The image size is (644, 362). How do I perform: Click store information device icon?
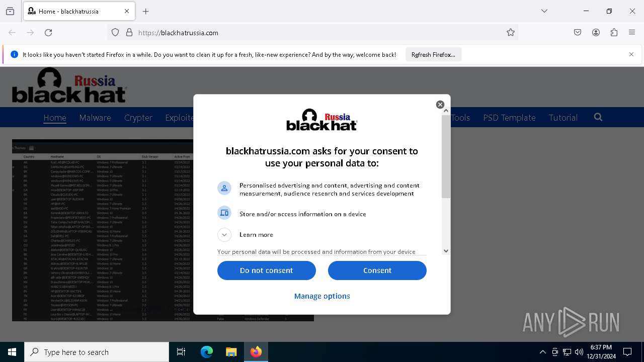click(224, 213)
